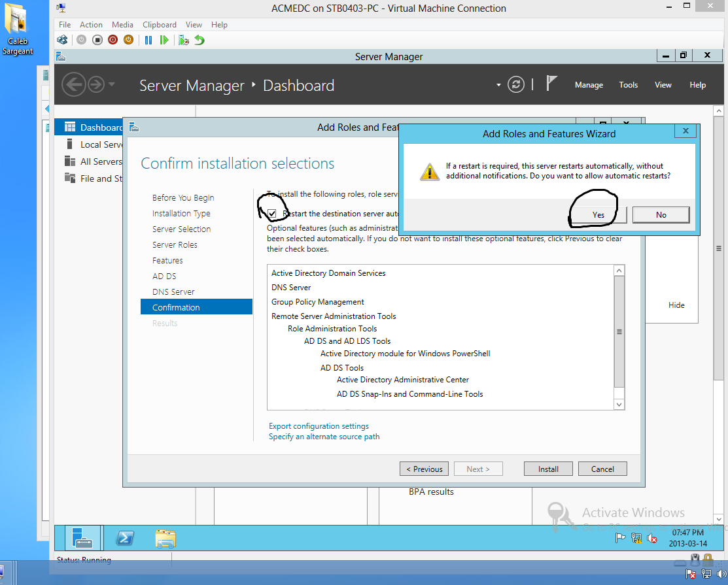Pause the virtual machine

tap(148, 40)
